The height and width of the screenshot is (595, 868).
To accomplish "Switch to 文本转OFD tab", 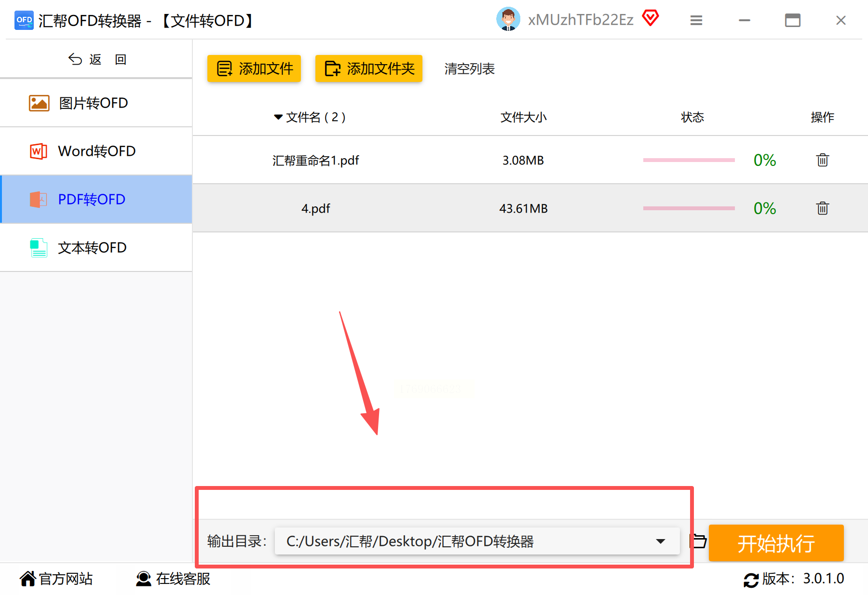I will coord(96,248).
